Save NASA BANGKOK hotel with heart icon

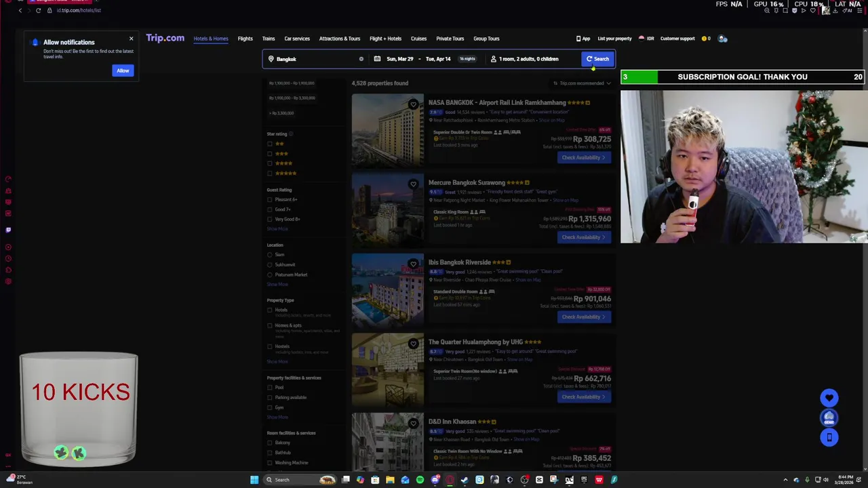pos(413,104)
